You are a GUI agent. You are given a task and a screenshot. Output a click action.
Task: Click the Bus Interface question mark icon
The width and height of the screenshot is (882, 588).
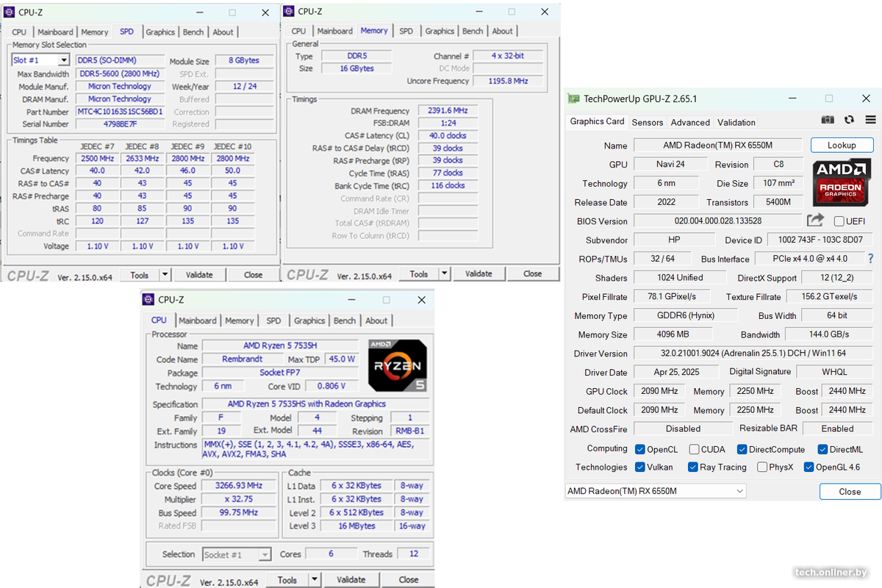(x=871, y=259)
